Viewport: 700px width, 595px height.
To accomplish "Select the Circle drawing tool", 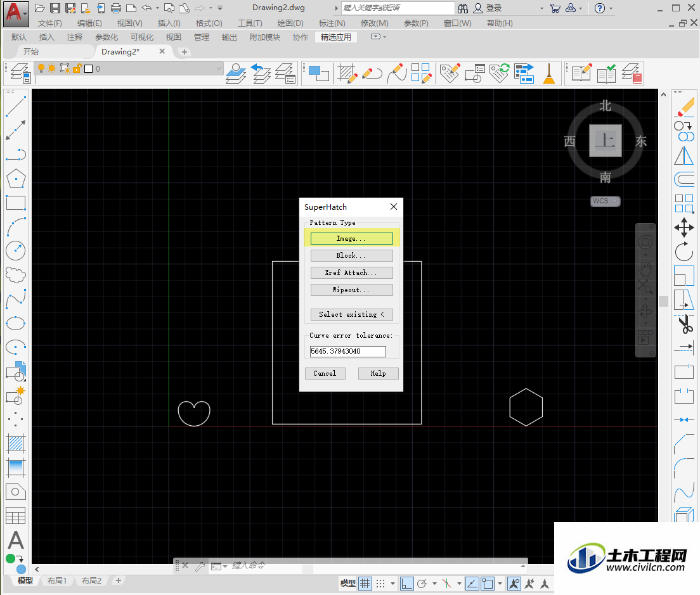I will tap(16, 251).
